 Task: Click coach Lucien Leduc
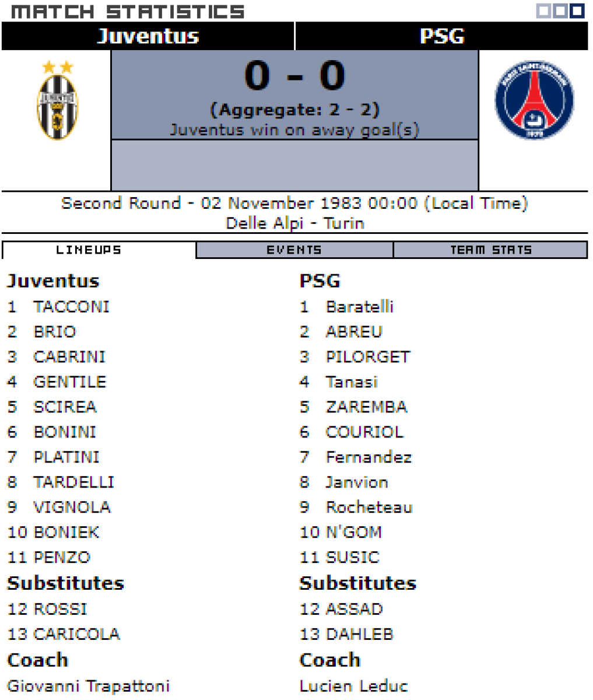(354, 685)
